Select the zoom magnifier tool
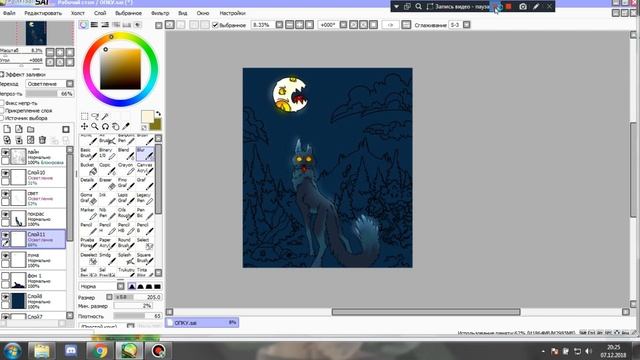Image resolution: width=640 pixels, height=360 pixels. click(x=95, y=127)
